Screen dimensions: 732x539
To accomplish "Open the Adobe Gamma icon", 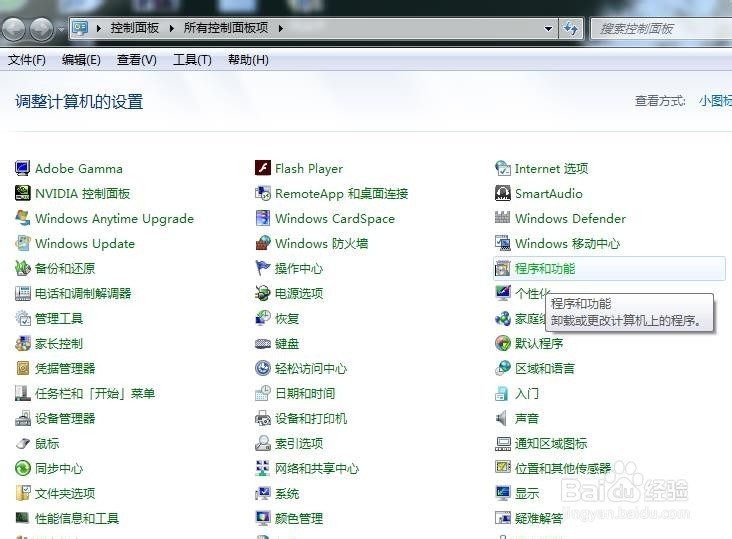I will pos(22,168).
